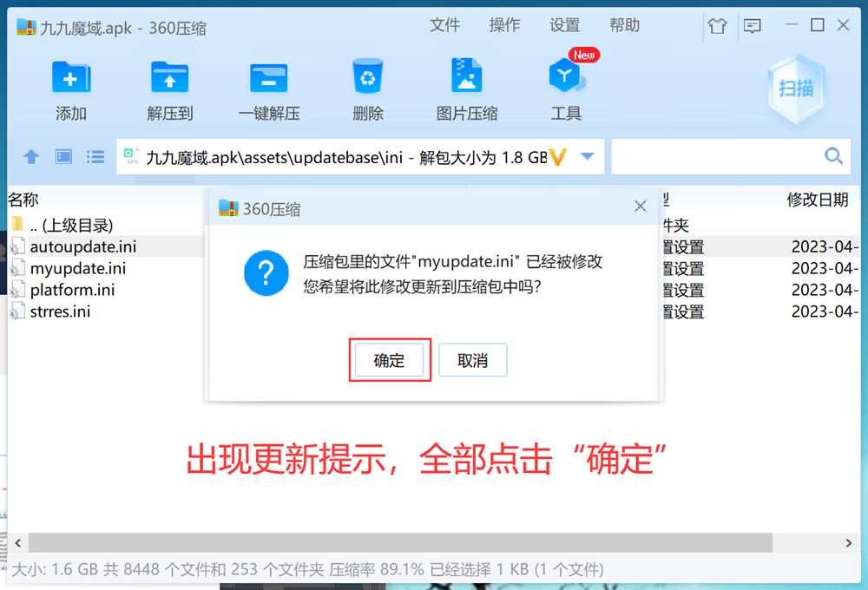Close the 360压缩 dialog with X

point(641,206)
